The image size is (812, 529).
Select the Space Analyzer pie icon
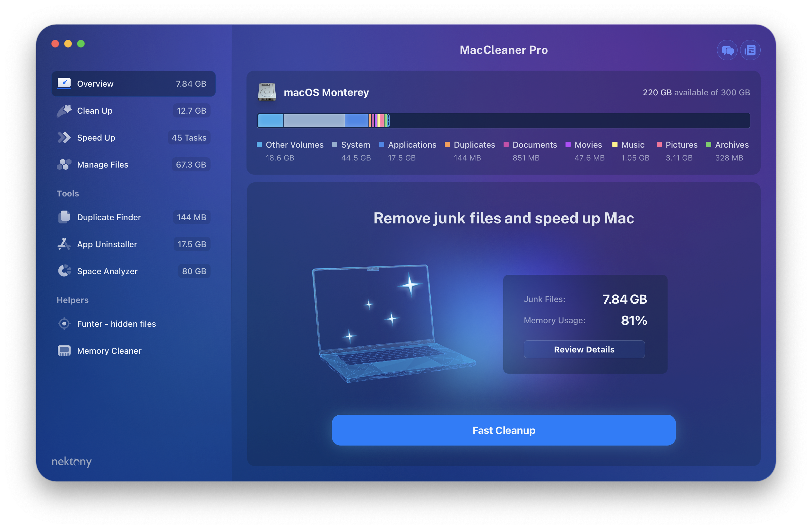click(64, 271)
